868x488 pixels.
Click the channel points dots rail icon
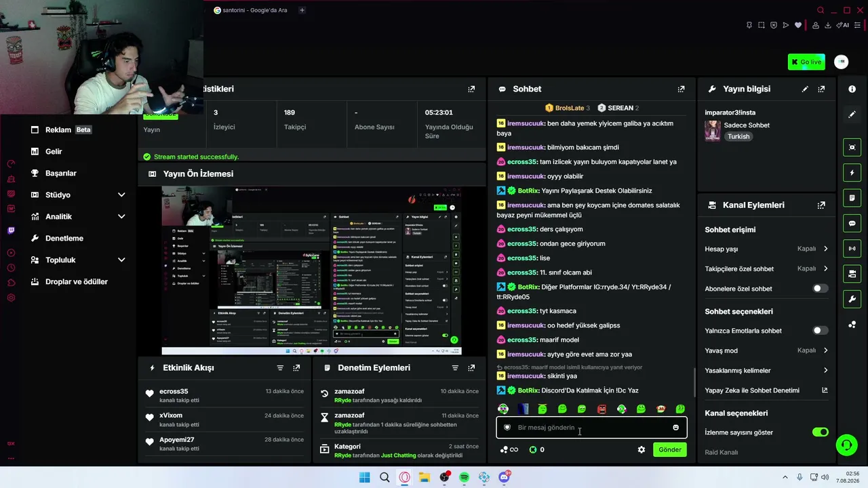click(x=852, y=325)
